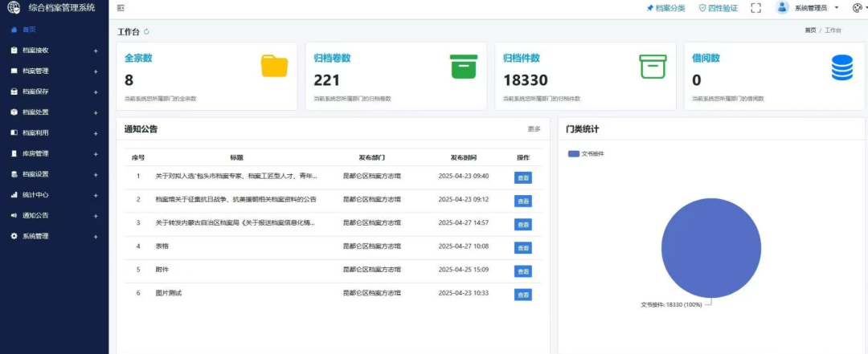Toggle the 文书按件 legend item
Image resolution: width=868 pixels, height=354 pixels.
tap(586, 154)
